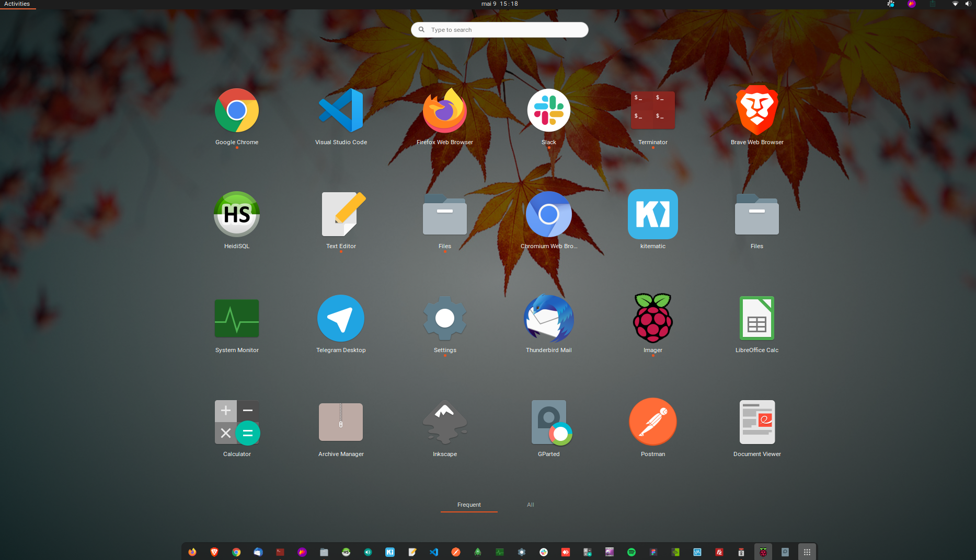Launch HeidiSQL from the app grid
The width and height of the screenshot is (976, 560).
(x=237, y=215)
